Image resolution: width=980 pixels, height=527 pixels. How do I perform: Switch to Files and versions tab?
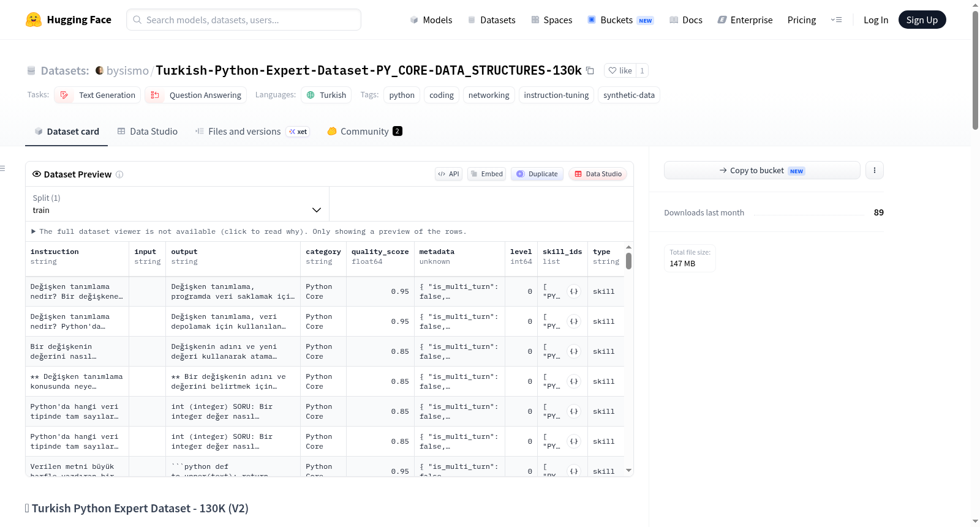coord(252,131)
